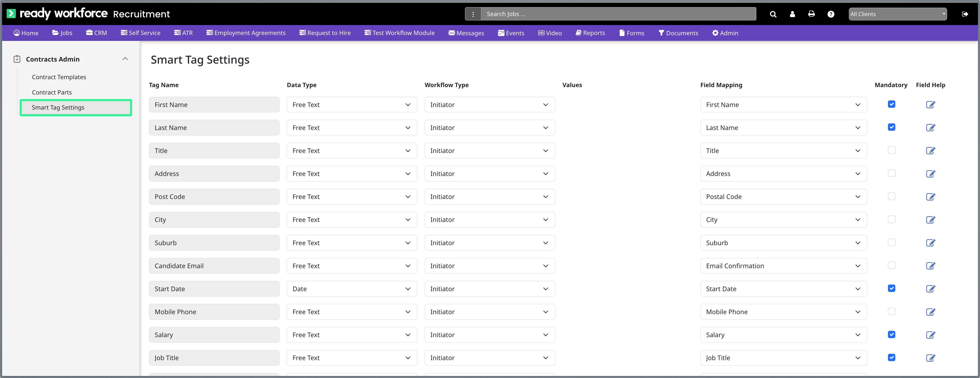Screen dimensions: 980x378
Task: Check Mandatory for Address
Action: [x=891, y=173]
